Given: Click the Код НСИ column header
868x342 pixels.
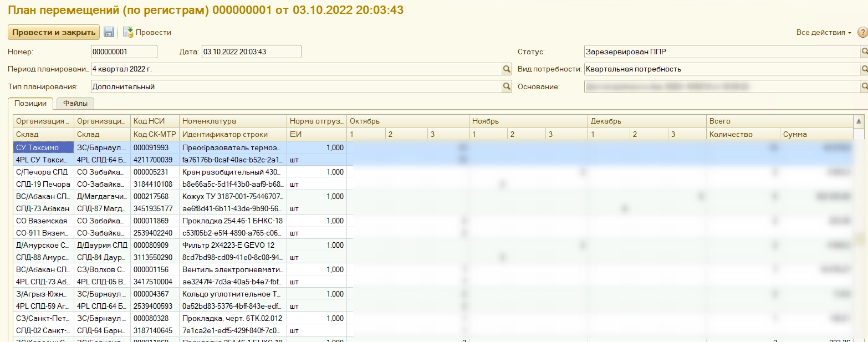Looking at the screenshot, I should point(155,121).
